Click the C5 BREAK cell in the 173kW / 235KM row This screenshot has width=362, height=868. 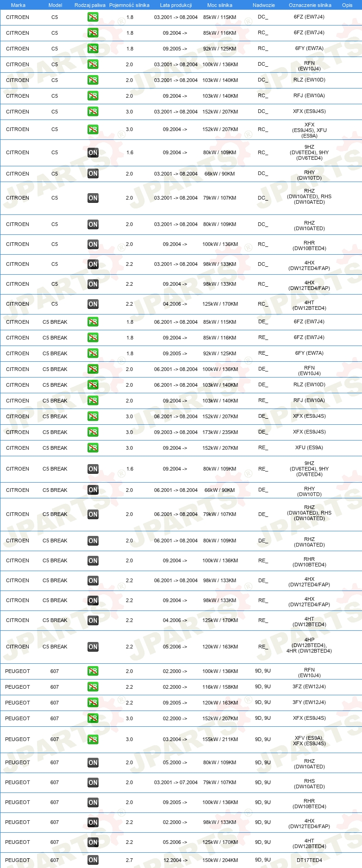click(x=55, y=432)
